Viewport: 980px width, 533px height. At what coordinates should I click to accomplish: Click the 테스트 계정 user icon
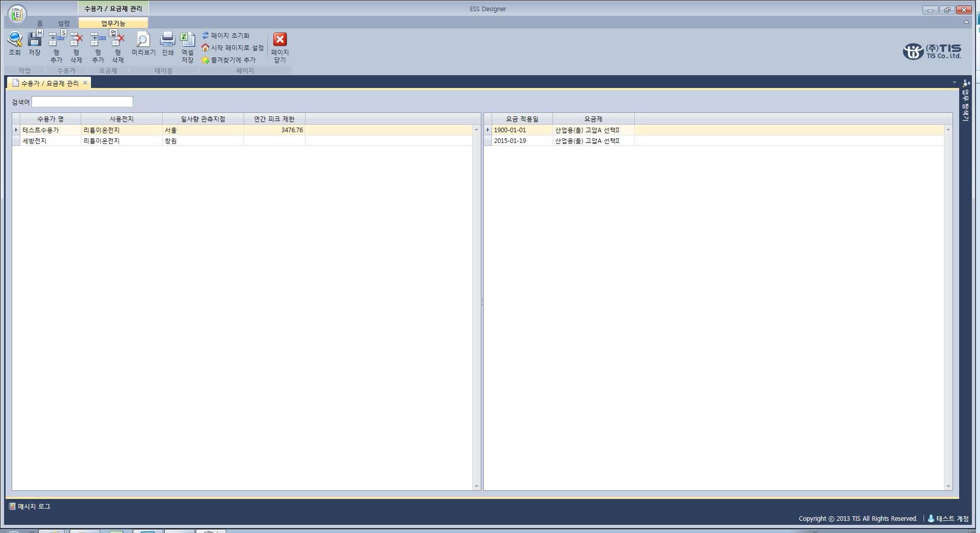coord(931,518)
